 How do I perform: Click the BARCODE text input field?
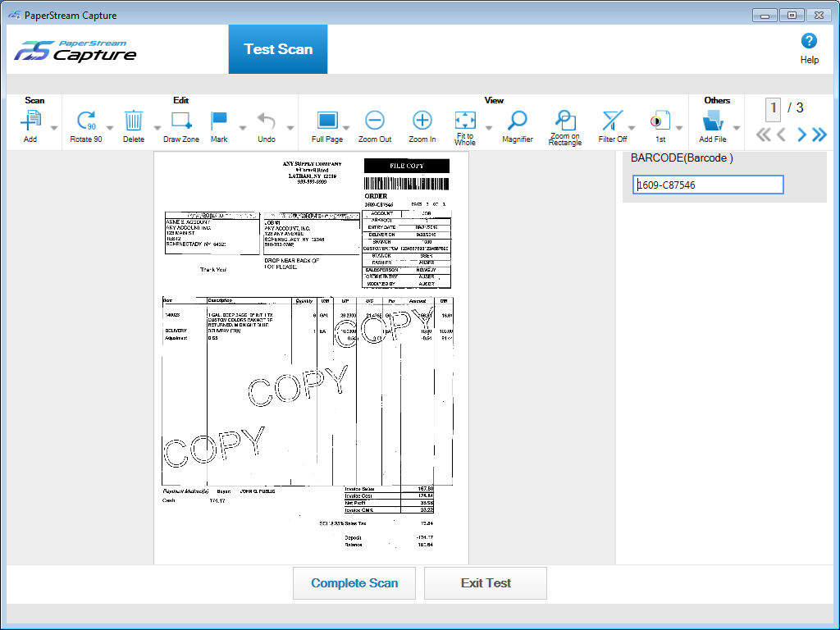pos(708,185)
